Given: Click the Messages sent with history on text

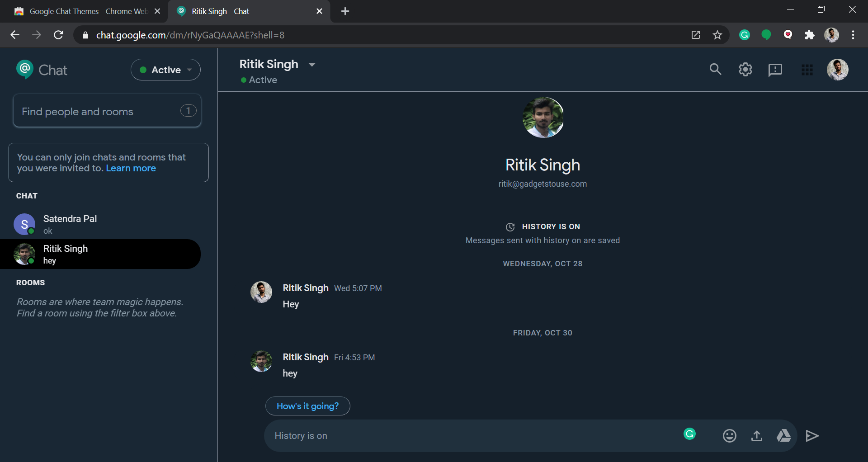Looking at the screenshot, I should (542, 240).
